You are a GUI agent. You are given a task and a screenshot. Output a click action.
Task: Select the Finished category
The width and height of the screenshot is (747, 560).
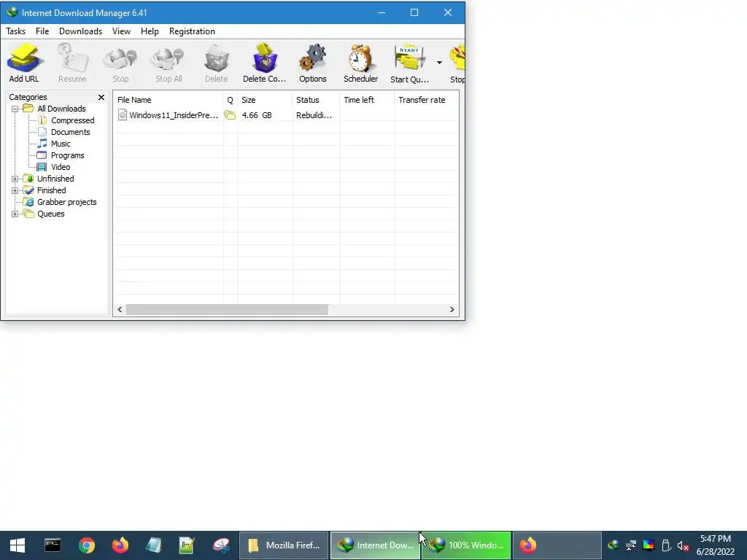(x=52, y=190)
